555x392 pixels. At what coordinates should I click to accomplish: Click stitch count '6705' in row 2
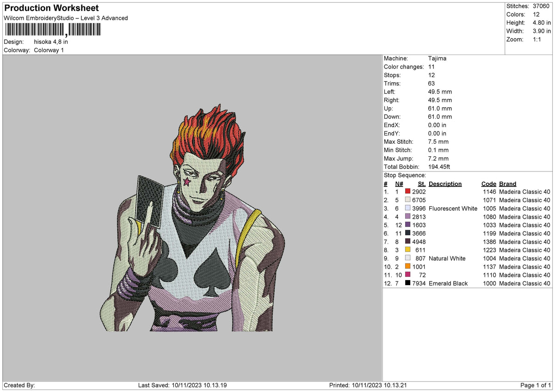419,200
